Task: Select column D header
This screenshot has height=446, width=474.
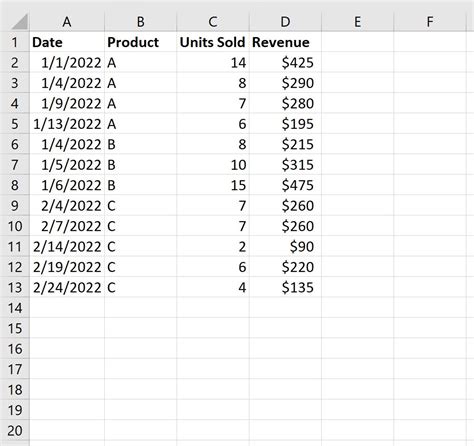Action: 285,22
